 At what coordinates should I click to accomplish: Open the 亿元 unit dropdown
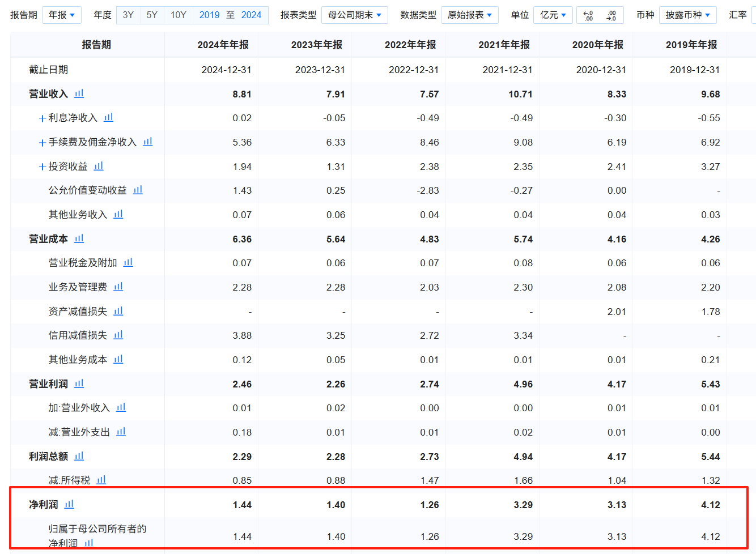click(x=553, y=15)
